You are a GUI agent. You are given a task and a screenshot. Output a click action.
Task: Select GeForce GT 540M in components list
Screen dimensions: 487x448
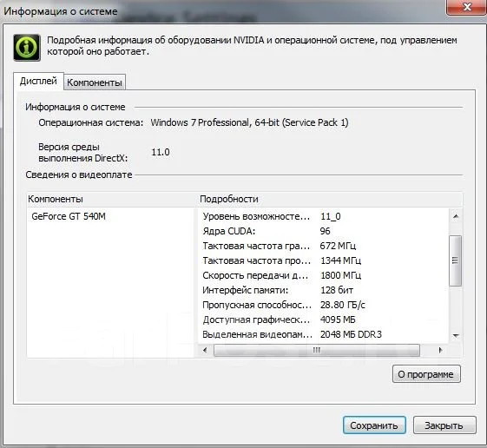pyautogui.click(x=69, y=216)
